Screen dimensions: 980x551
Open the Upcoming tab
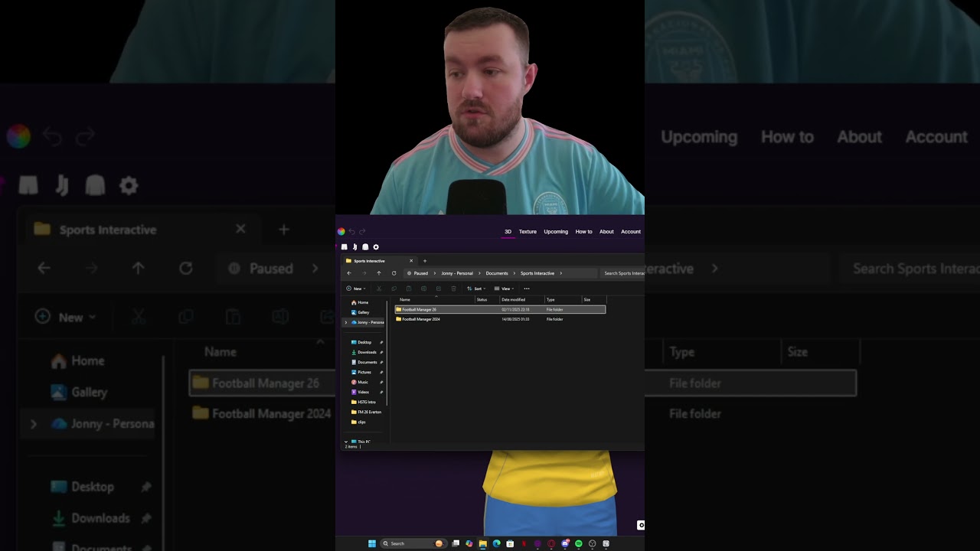(x=556, y=232)
